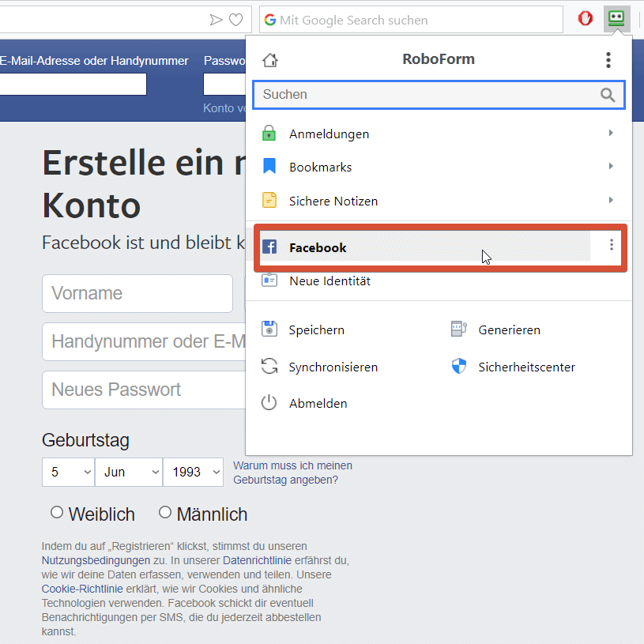644x644 pixels.
Task: Click the Abmelden power icon
Action: [x=269, y=402]
